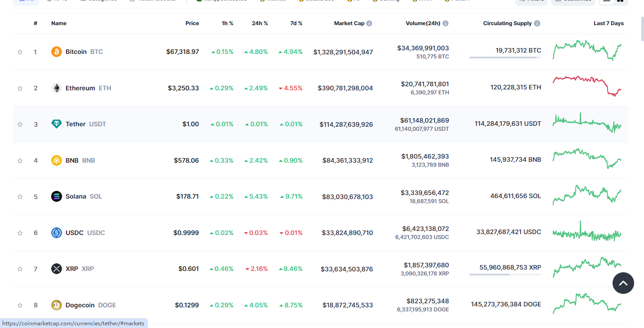Viewport: 644px width, 328px height.
Task: Click Ethereum price $3,250.33
Action: 183,88
